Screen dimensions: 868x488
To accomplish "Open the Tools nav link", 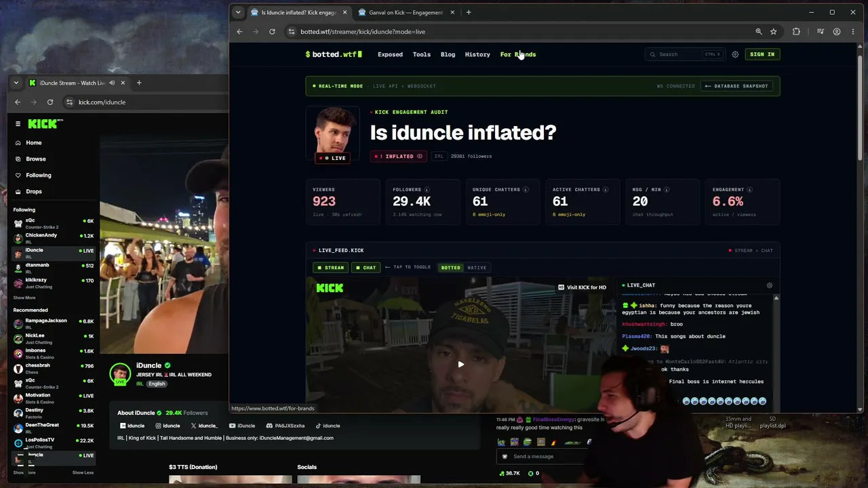I will (422, 54).
